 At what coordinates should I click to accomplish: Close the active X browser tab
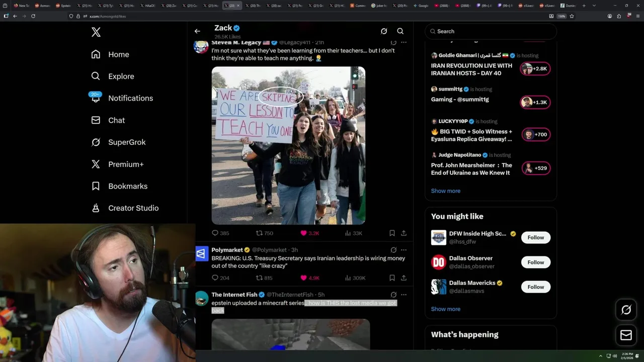238,6
